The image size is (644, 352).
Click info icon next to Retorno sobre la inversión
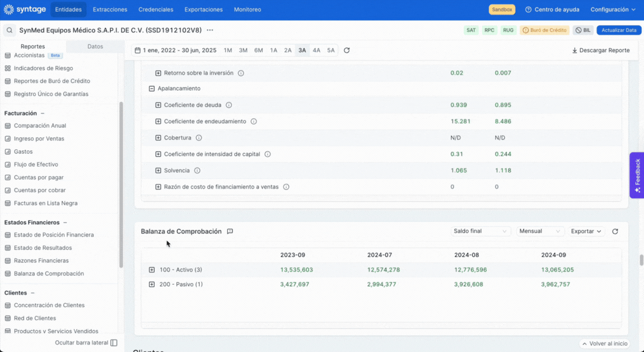pos(241,73)
